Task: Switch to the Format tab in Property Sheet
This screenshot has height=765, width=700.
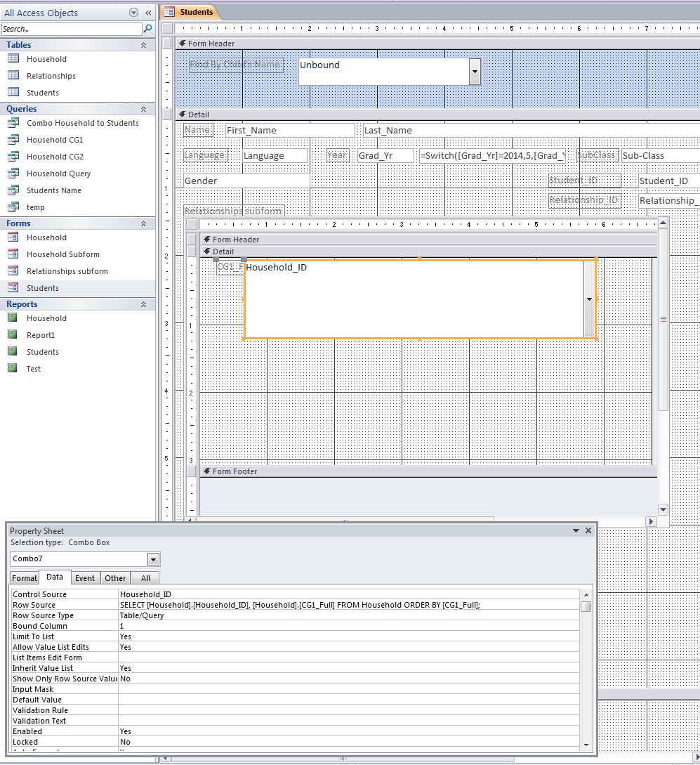Action: click(x=25, y=578)
